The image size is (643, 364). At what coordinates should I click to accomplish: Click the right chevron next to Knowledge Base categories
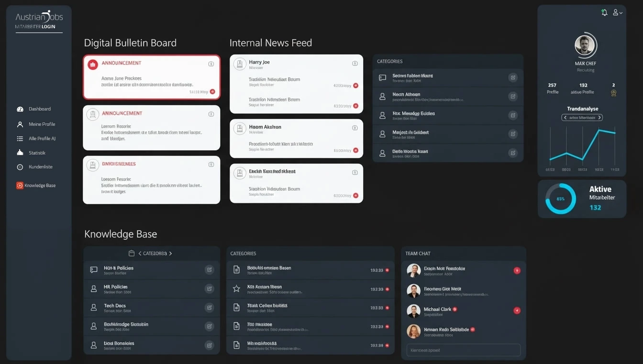tap(170, 254)
